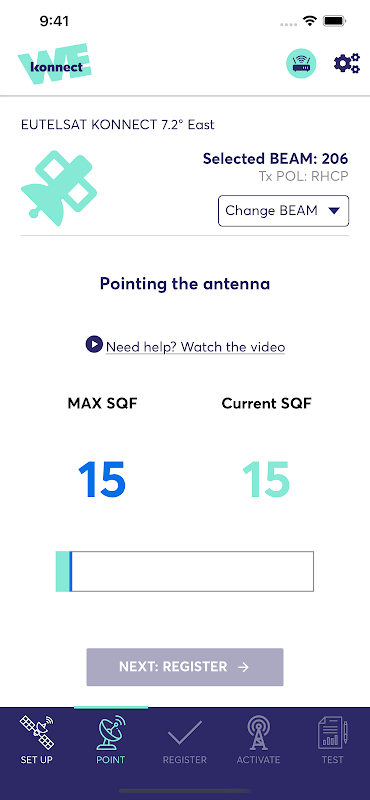The height and width of the screenshot is (800, 370).
Task: Open settings via the gears icon
Action: [x=347, y=64]
